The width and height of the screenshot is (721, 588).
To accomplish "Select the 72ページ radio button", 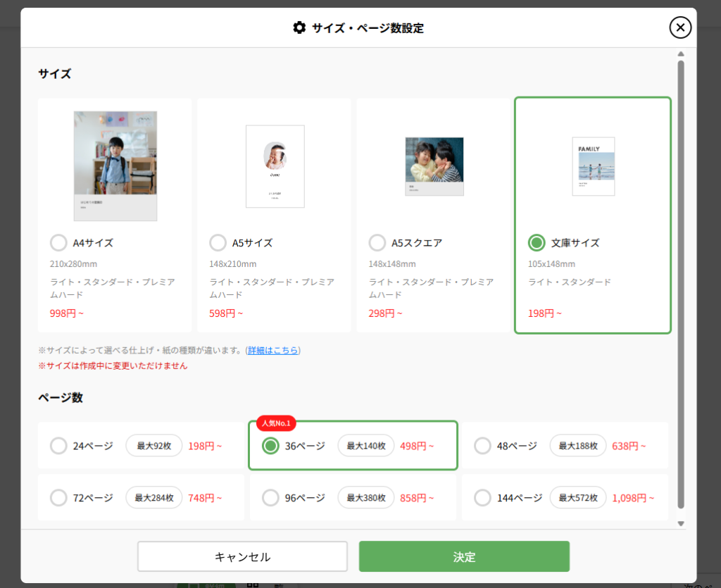I will pyautogui.click(x=59, y=498).
